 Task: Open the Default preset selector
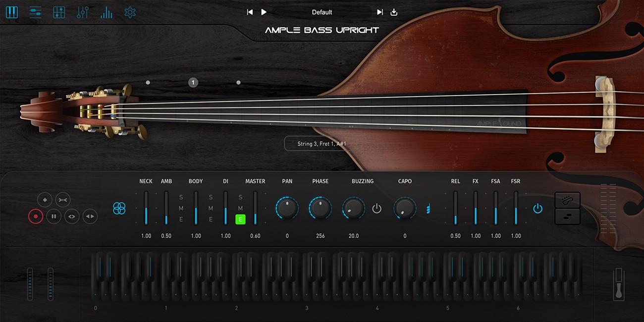[x=321, y=12]
